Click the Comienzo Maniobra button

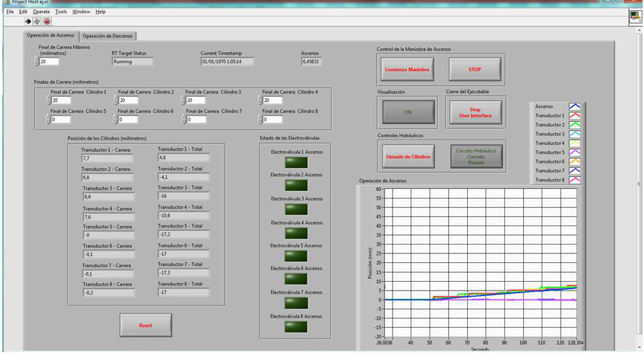[407, 69]
